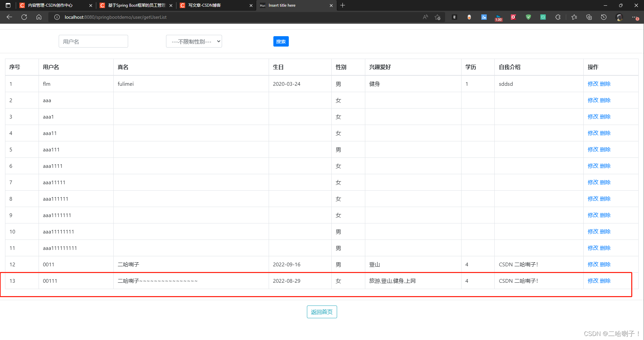The height and width of the screenshot is (340, 644).
Task: Close the 写文章-CSDN博客 tab
Action: pos(251,5)
